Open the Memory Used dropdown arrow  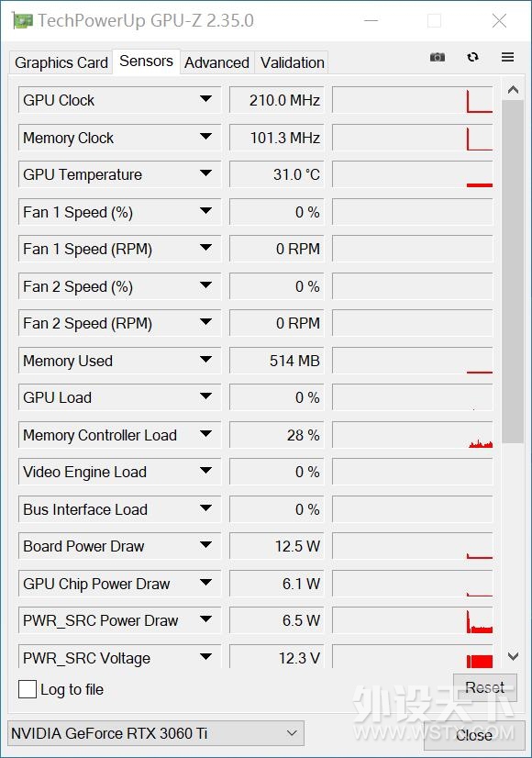click(x=205, y=359)
